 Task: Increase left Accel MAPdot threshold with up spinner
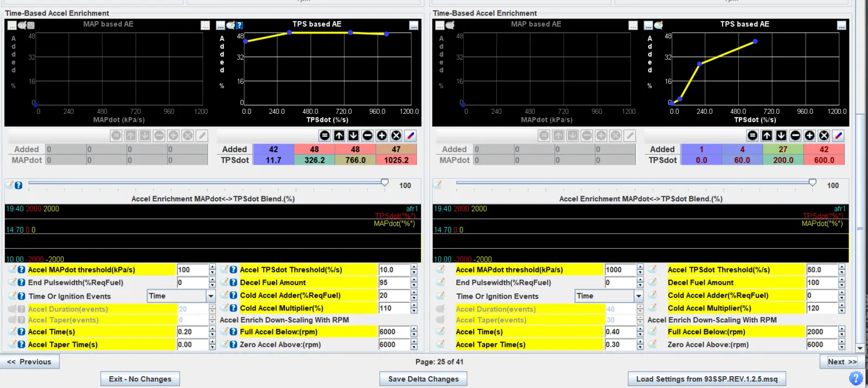[x=212, y=267]
